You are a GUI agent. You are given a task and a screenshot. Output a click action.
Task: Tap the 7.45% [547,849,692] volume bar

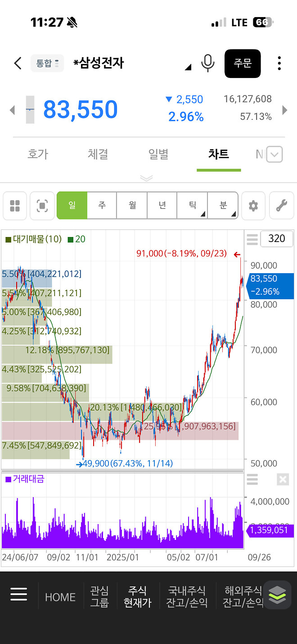coord(36,450)
